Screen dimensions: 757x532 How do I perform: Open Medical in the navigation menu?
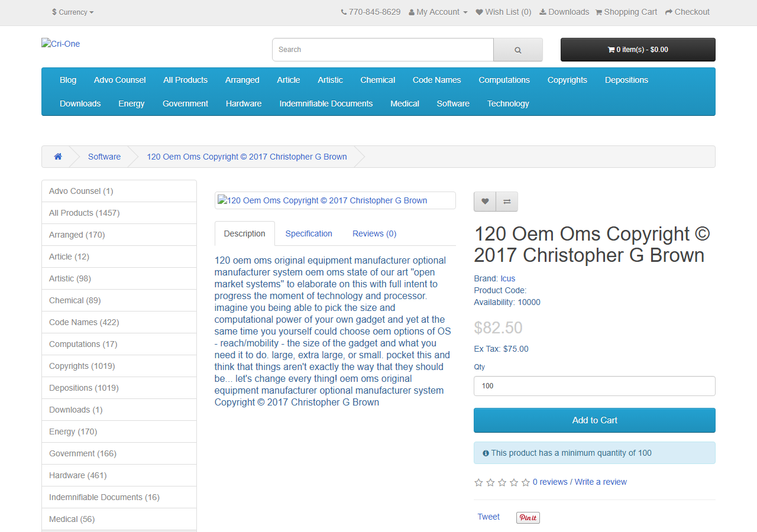click(405, 103)
